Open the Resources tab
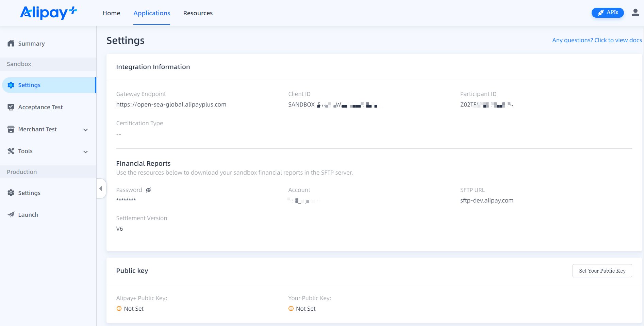Viewport: 644px width, 326px height. tap(198, 13)
